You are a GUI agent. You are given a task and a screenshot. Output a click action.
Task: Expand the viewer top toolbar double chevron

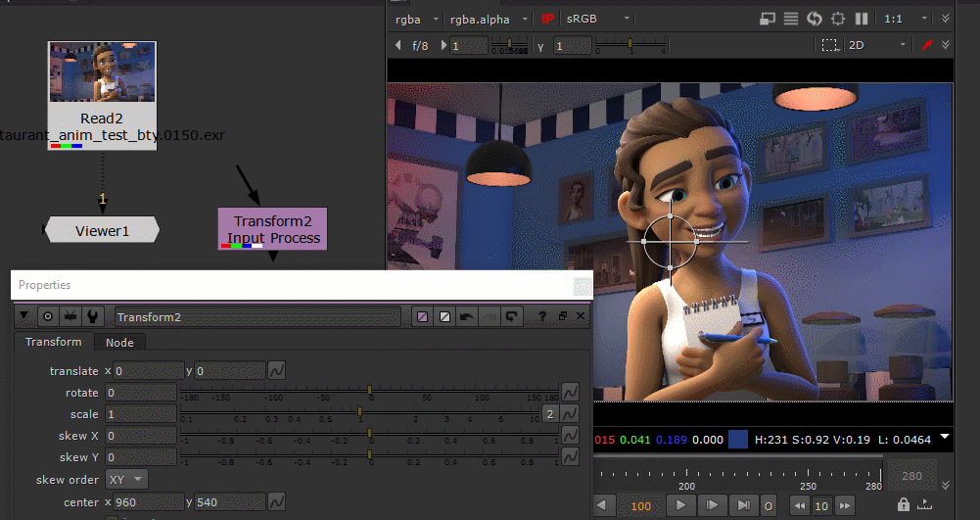[x=945, y=19]
